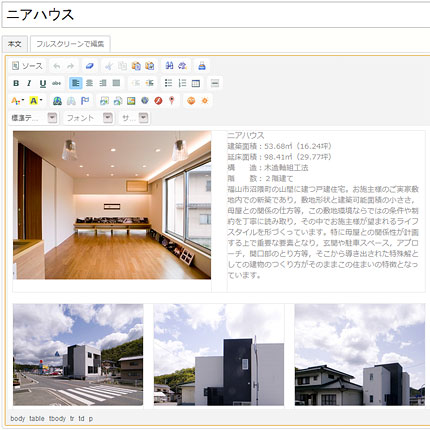Insert horizontal line
The height and width of the screenshot is (430, 430).
215,83
